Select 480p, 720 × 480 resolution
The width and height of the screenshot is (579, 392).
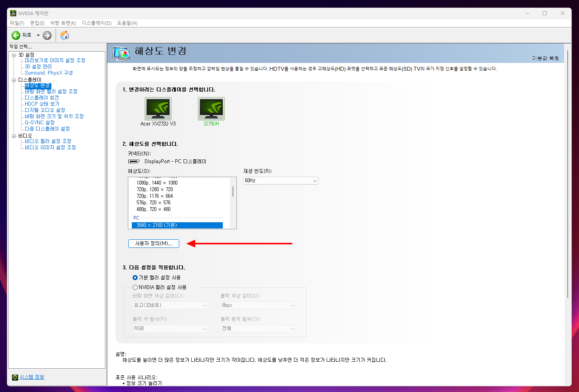(x=154, y=209)
